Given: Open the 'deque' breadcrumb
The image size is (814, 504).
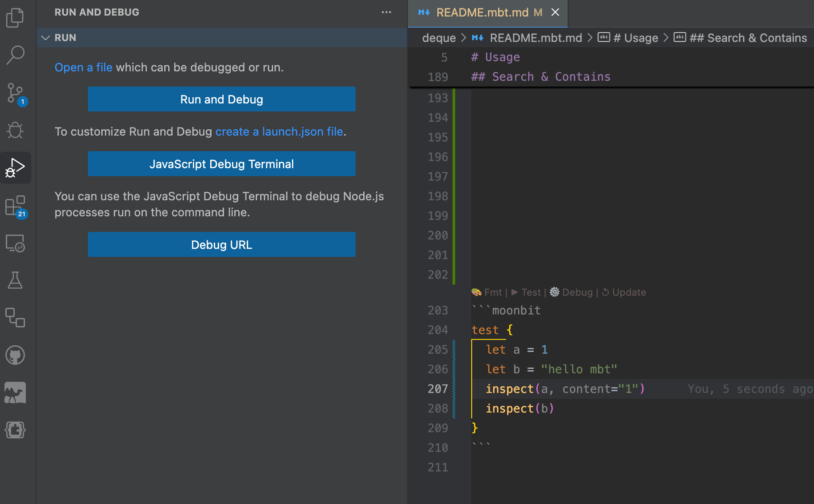Looking at the screenshot, I should click(x=439, y=37).
